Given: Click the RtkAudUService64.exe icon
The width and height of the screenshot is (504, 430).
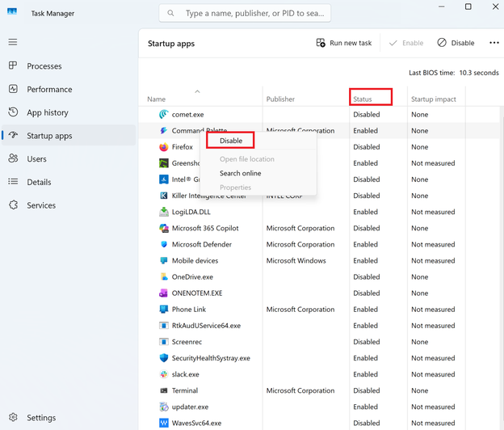Looking at the screenshot, I should (x=164, y=326).
